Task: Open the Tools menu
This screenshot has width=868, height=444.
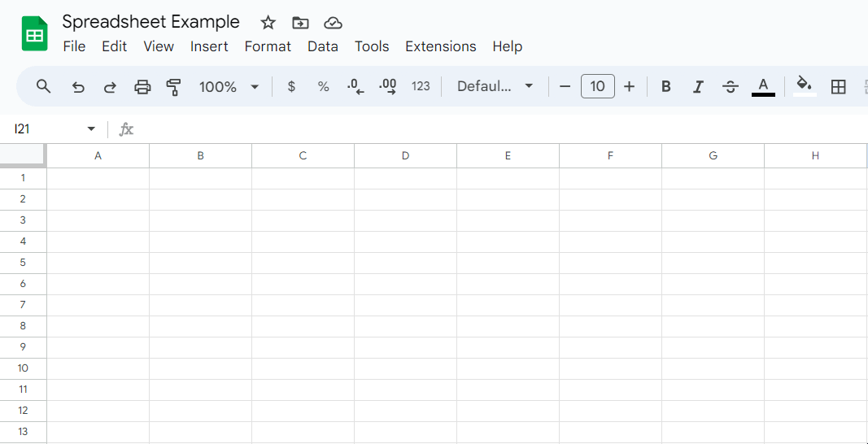Action: [372, 46]
